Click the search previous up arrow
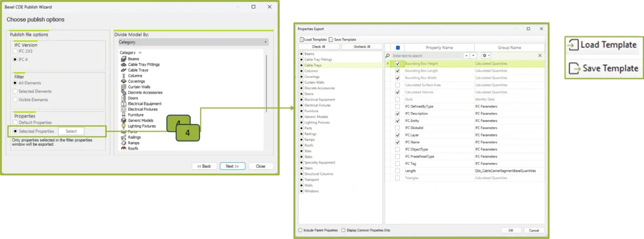This screenshot has width=644, height=239. point(467,55)
